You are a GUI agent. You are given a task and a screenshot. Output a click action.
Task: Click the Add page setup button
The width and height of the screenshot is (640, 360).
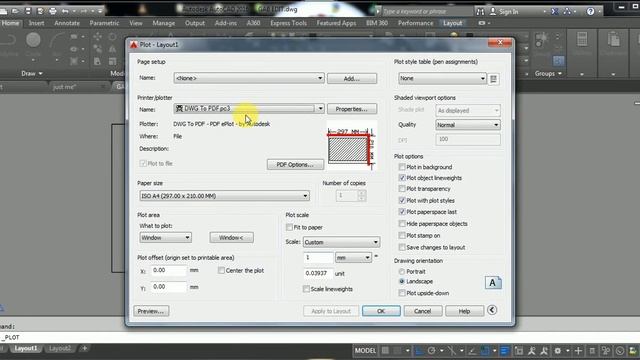[352, 78]
